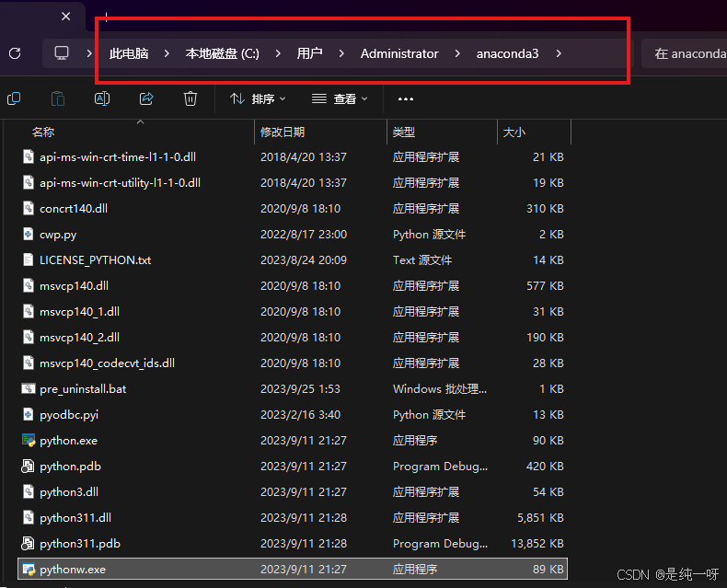
Task: Select concrt140.dll file
Action: (74, 209)
